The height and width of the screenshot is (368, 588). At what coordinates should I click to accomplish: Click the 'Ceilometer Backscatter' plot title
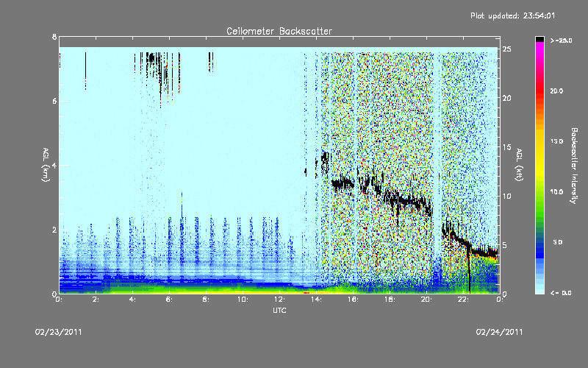pyautogui.click(x=279, y=31)
